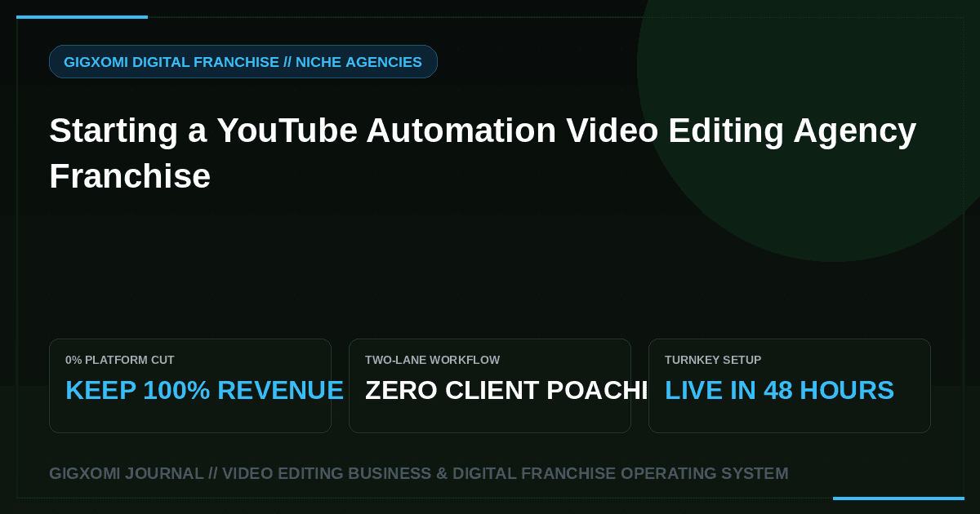
Task: Select the 'TURNKEY SETUP' label
Action: click(713, 360)
